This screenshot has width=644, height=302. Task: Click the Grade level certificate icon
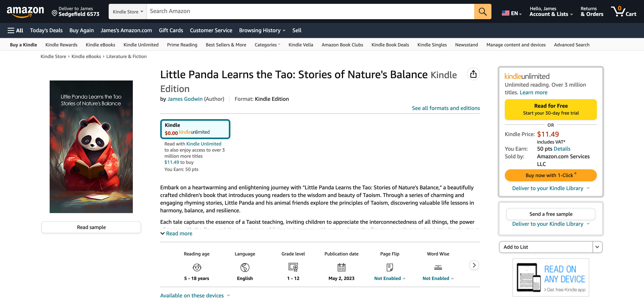(x=293, y=267)
